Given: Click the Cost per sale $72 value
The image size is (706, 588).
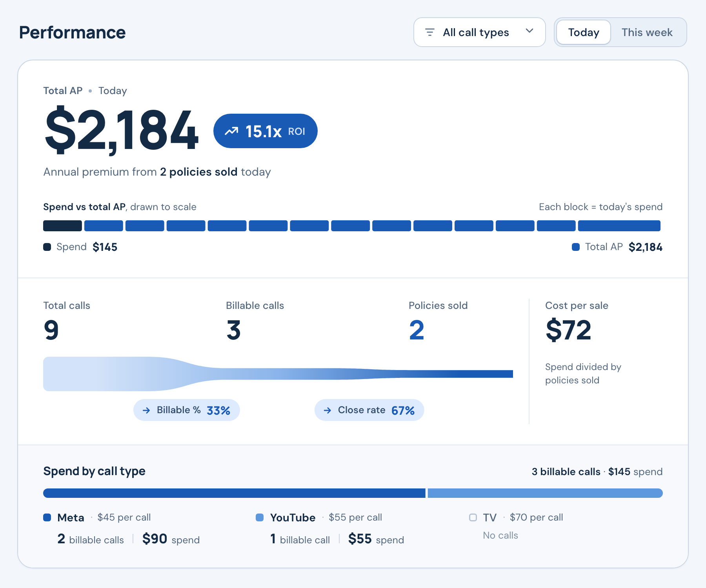Looking at the screenshot, I should click(x=568, y=330).
